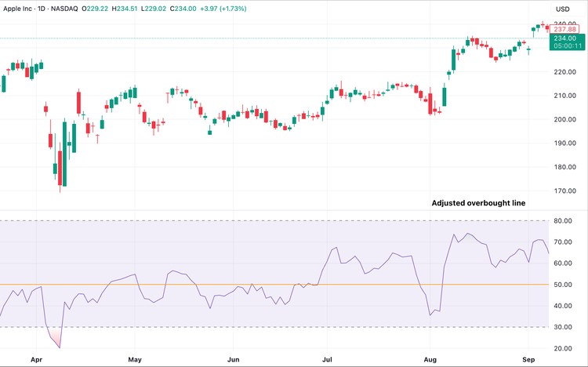
Task: Click the 05:00:11 bar countdown timer
Action: [564, 46]
